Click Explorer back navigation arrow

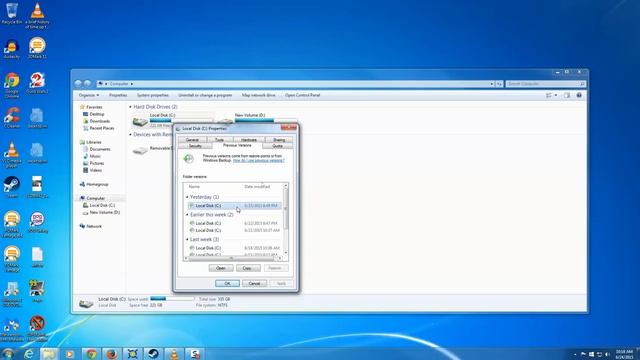tap(78, 84)
